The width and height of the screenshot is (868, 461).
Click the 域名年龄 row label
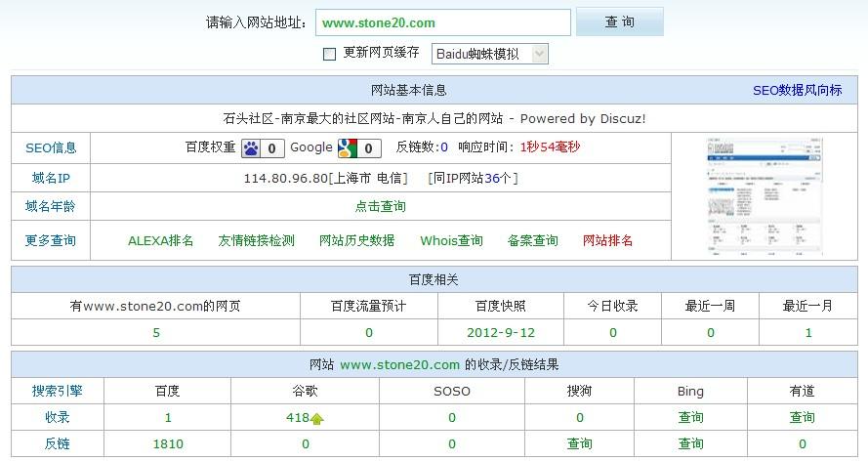pos(51,206)
